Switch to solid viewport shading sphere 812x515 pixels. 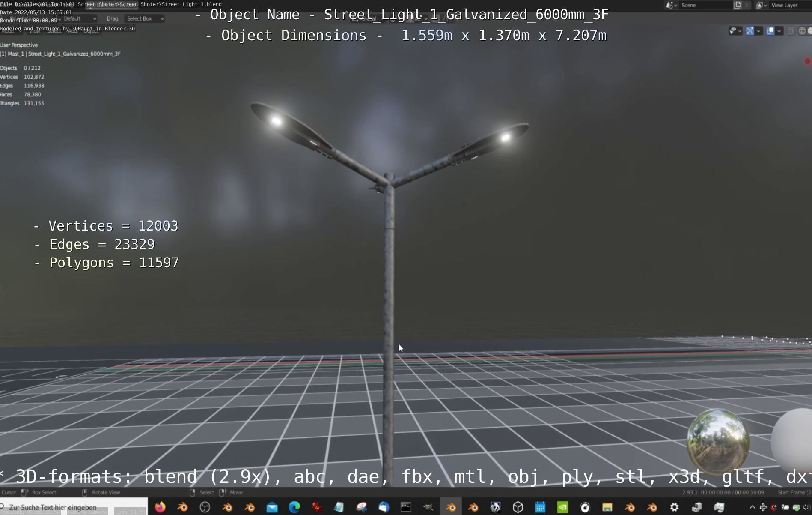click(810, 31)
